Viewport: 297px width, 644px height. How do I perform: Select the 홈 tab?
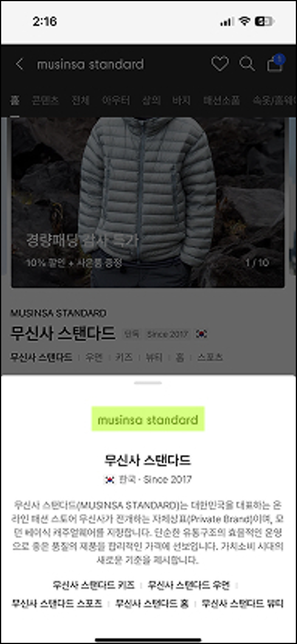tap(15, 100)
